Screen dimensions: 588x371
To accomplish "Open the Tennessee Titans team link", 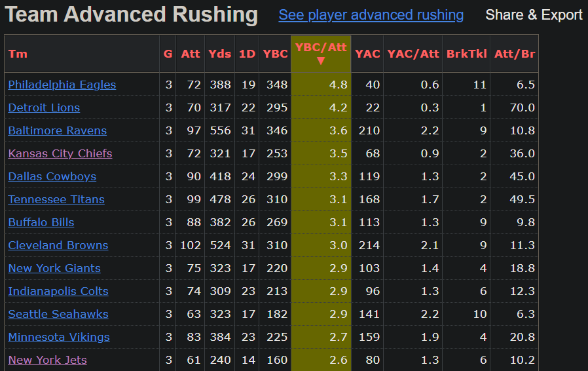I will (56, 199).
